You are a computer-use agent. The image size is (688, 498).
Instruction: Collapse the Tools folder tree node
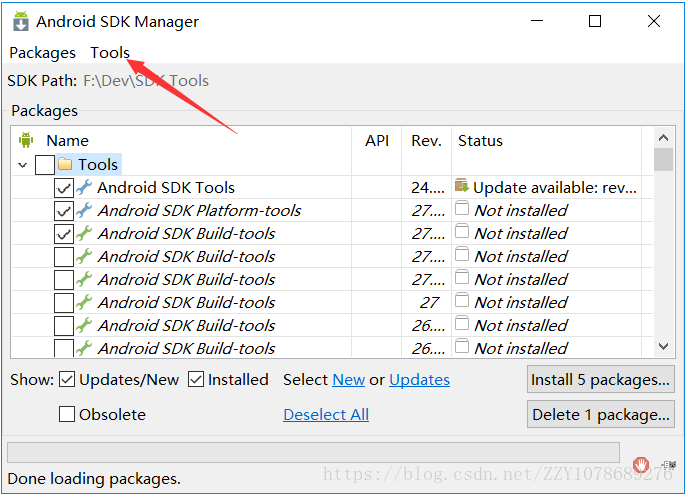23,165
